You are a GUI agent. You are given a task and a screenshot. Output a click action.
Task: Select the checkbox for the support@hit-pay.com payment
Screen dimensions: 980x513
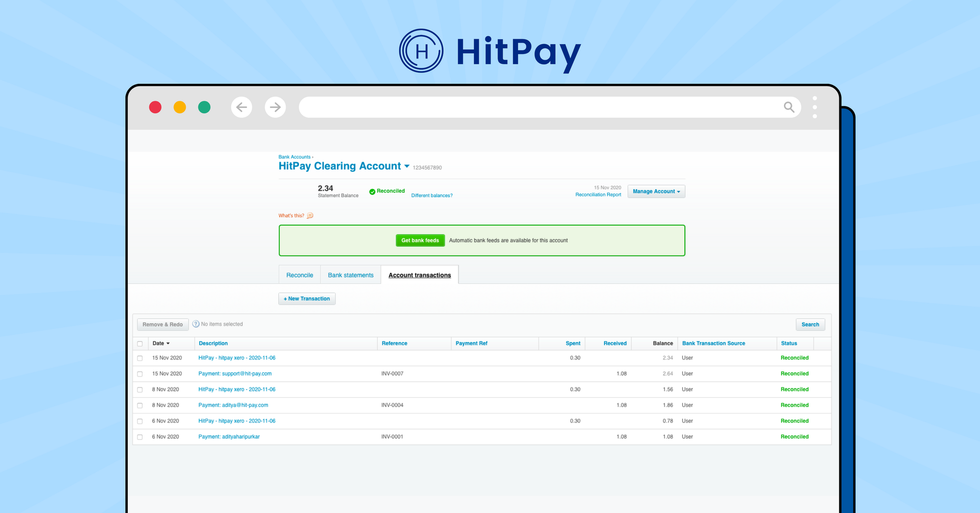(x=140, y=374)
